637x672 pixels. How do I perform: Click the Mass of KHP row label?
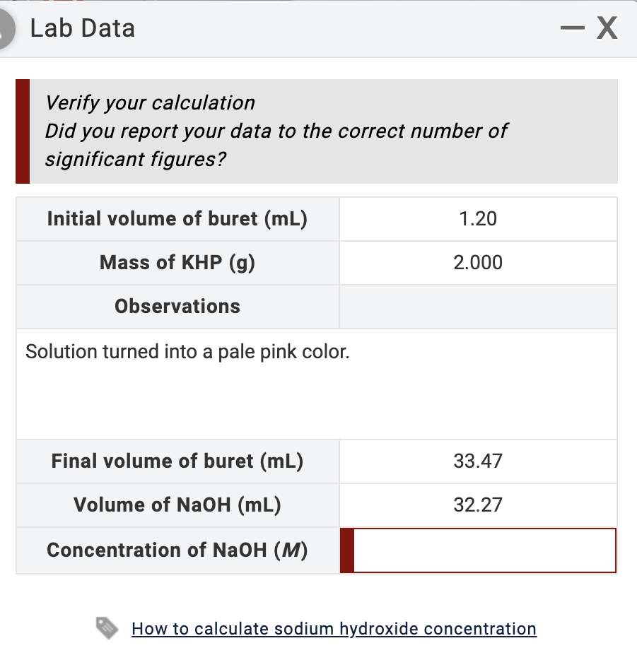point(177,262)
